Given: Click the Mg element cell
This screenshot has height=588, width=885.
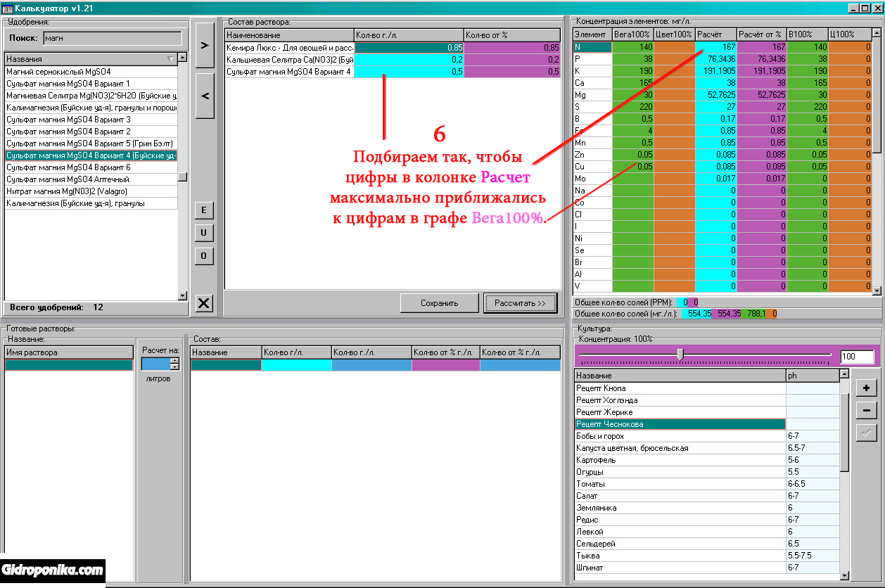Looking at the screenshot, I should [592, 95].
